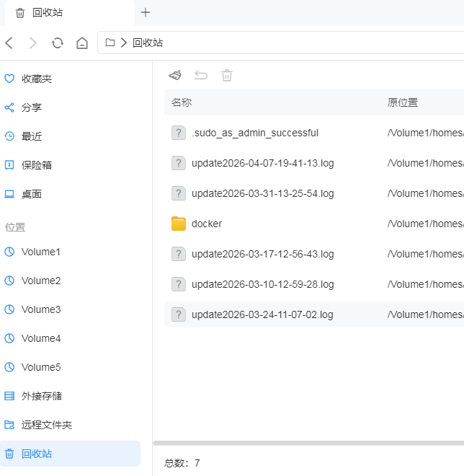Click the refresh icon

[x=58, y=43]
